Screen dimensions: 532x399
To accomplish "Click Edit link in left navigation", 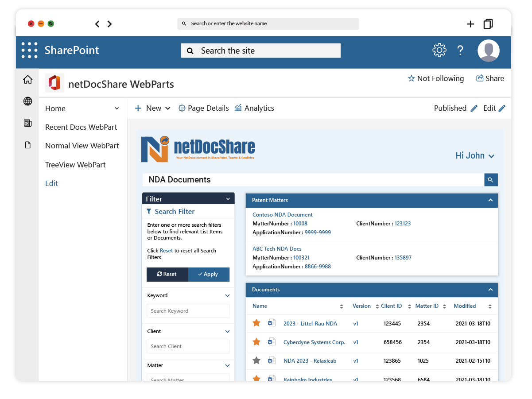I will pyautogui.click(x=51, y=183).
